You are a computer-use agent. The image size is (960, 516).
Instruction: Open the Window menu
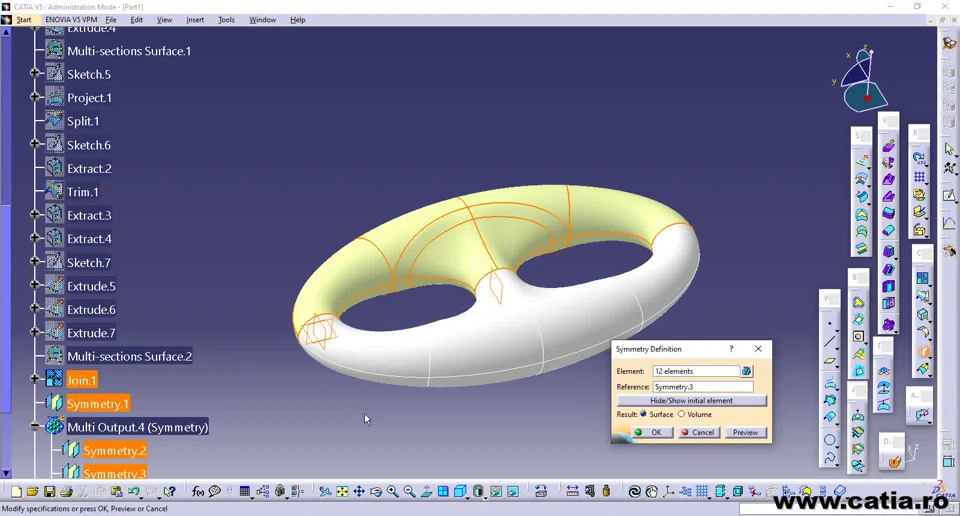(x=263, y=20)
